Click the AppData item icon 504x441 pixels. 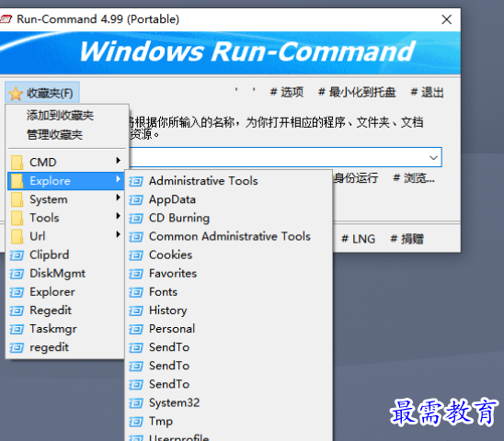coord(136,200)
